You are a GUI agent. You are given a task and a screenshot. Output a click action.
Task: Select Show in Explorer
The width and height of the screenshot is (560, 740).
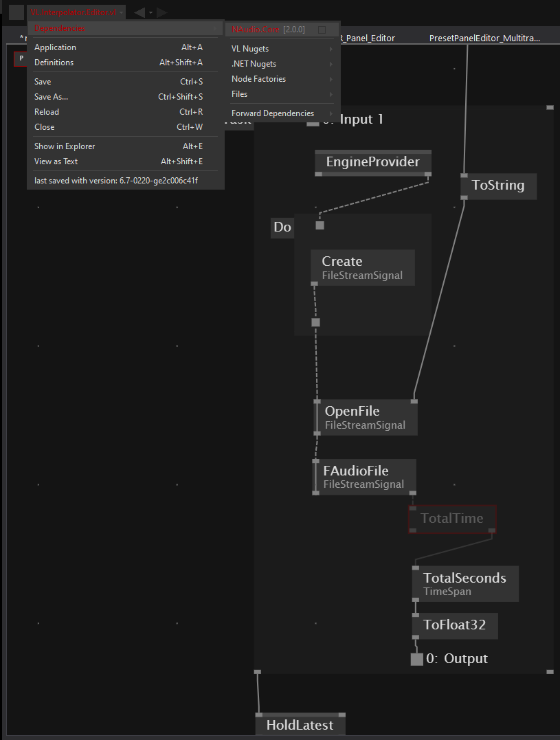126,146
